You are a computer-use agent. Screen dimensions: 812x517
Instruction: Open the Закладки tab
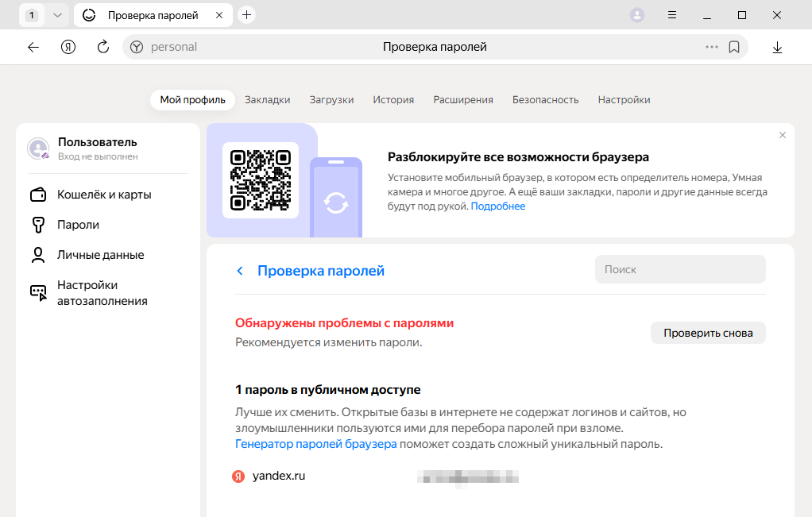point(267,100)
